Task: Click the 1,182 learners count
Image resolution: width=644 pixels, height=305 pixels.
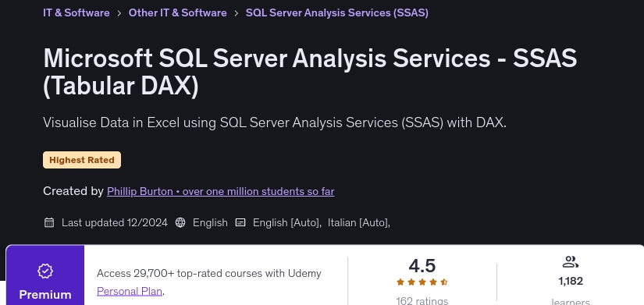Action: 571,281
